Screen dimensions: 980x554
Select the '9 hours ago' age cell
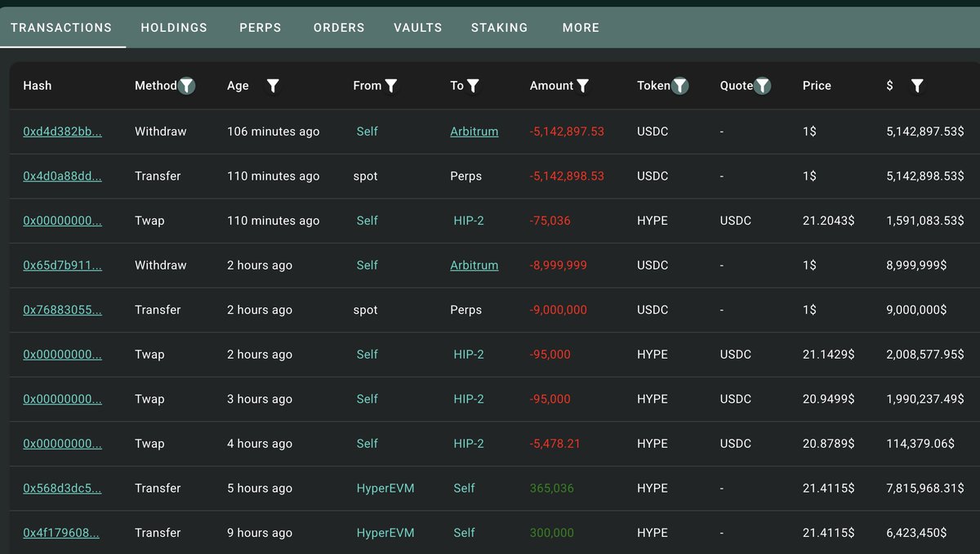coord(260,533)
